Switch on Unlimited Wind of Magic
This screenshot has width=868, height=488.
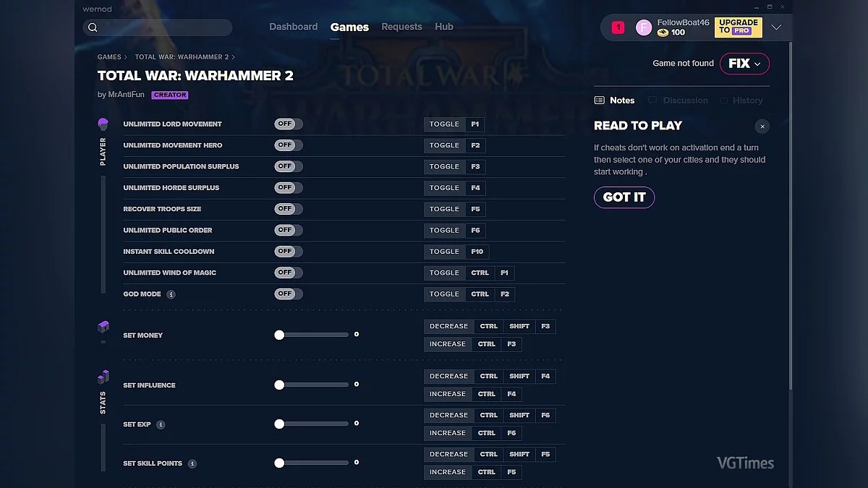click(x=289, y=273)
